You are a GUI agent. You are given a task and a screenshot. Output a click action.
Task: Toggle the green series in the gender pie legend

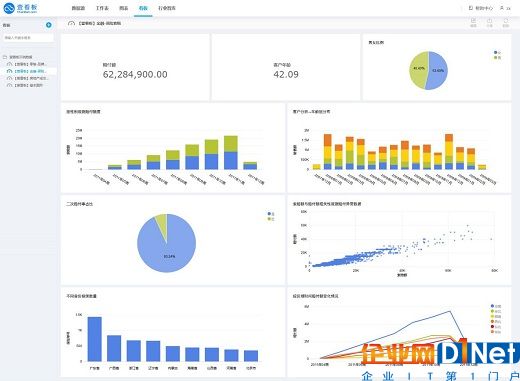496,57
